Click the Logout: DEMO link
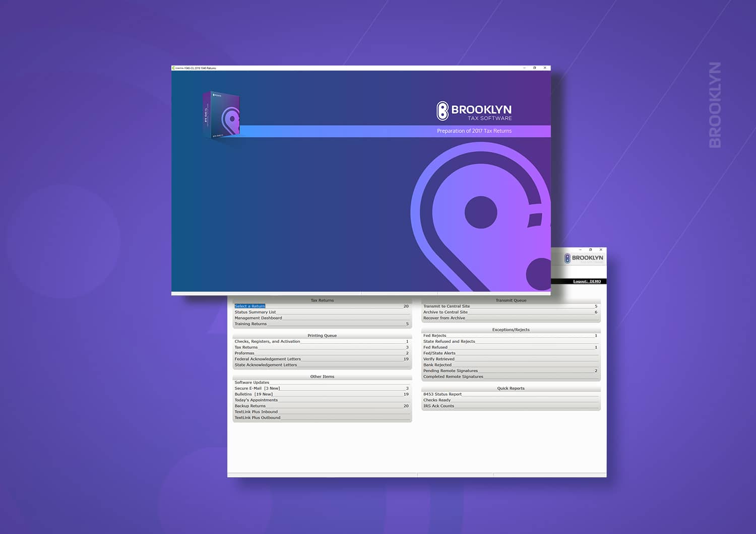The height and width of the screenshot is (534, 756). pyautogui.click(x=587, y=281)
